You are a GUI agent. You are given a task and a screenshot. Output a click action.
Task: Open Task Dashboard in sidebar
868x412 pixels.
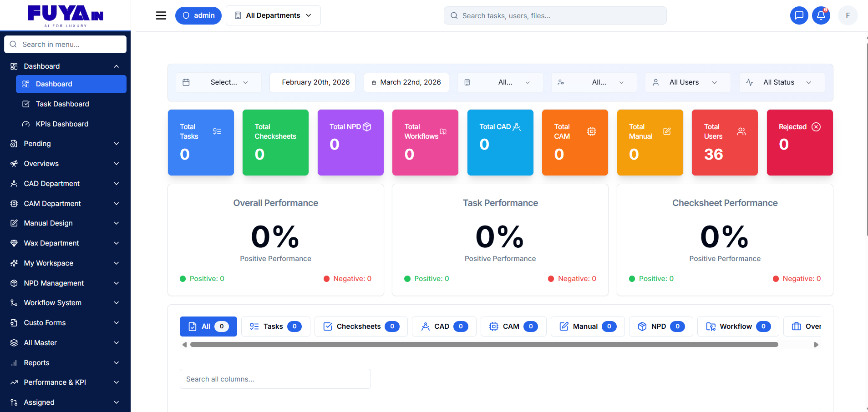pyautogui.click(x=62, y=104)
